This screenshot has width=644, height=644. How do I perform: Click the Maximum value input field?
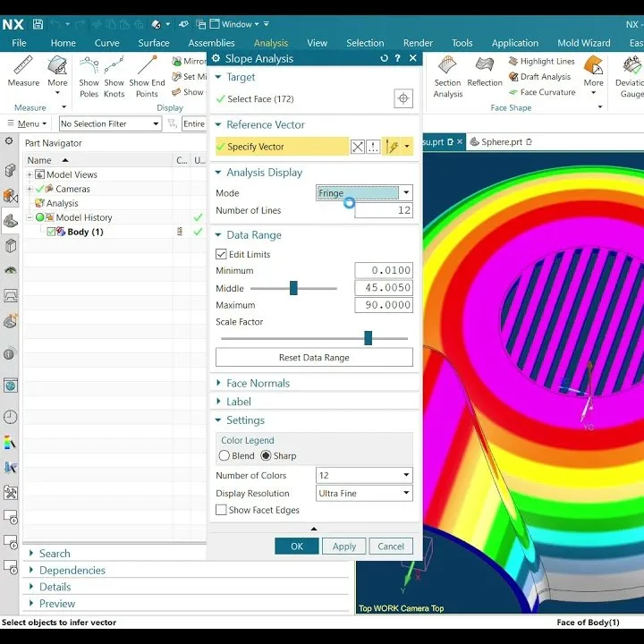pyautogui.click(x=384, y=305)
